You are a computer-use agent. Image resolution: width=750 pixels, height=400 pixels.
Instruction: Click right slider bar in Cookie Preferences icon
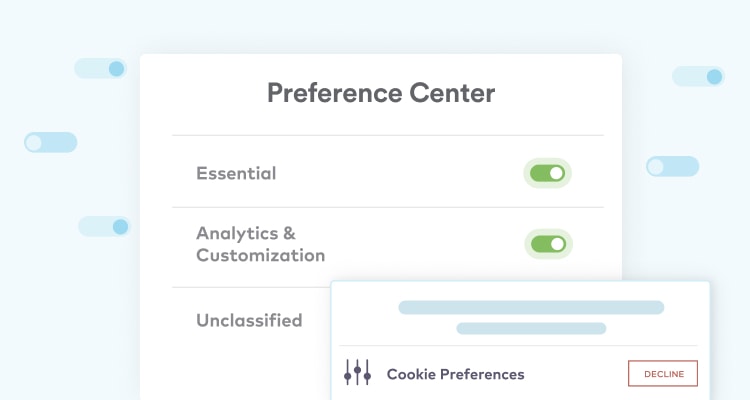pyautogui.click(x=367, y=373)
